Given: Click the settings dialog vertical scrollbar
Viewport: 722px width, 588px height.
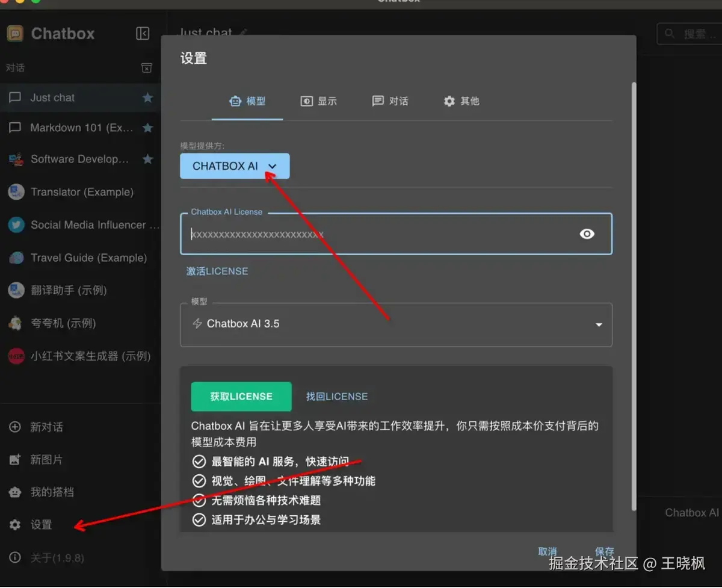Looking at the screenshot, I should (x=633, y=295).
